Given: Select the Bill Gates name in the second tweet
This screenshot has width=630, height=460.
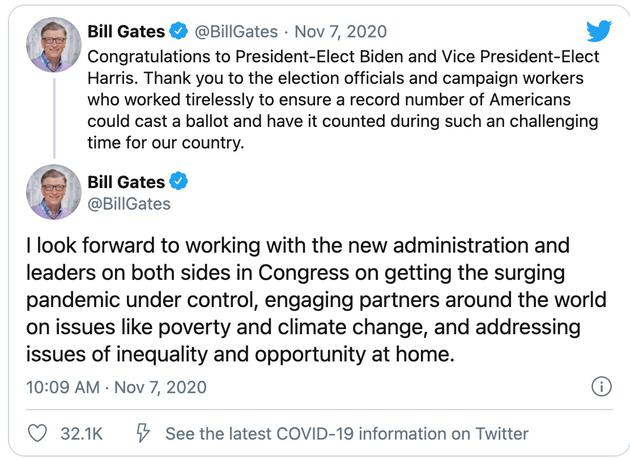Looking at the screenshot, I should point(125,180).
